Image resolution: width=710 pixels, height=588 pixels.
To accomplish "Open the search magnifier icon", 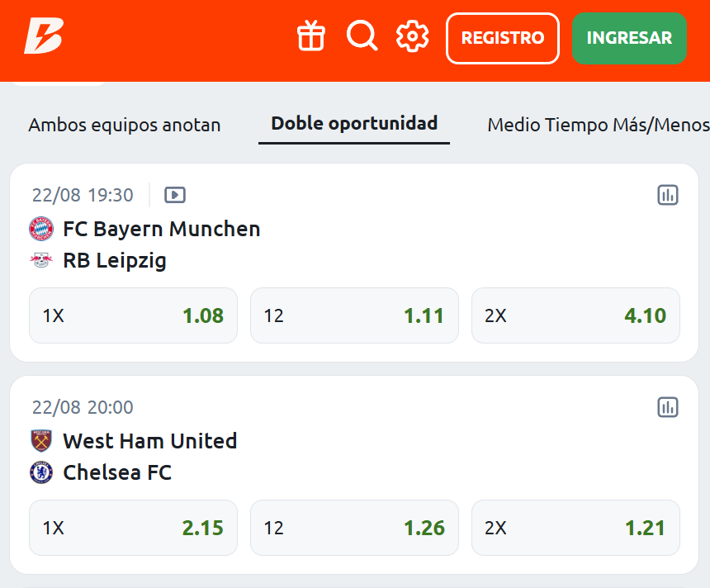I will [x=362, y=36].
